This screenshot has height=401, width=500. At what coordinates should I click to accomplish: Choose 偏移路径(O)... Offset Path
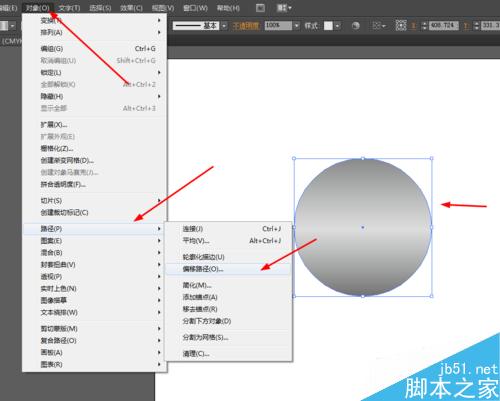click(229, 269)
